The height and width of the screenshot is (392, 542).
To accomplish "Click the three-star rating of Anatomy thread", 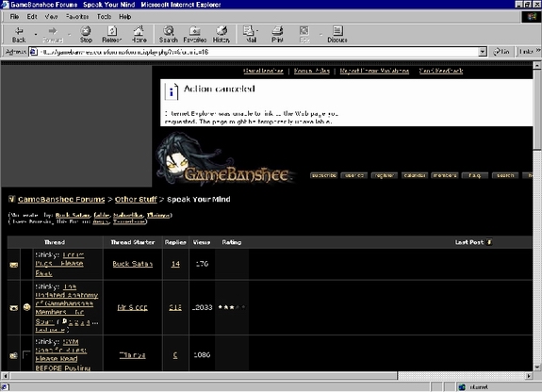I will [232, 307].
